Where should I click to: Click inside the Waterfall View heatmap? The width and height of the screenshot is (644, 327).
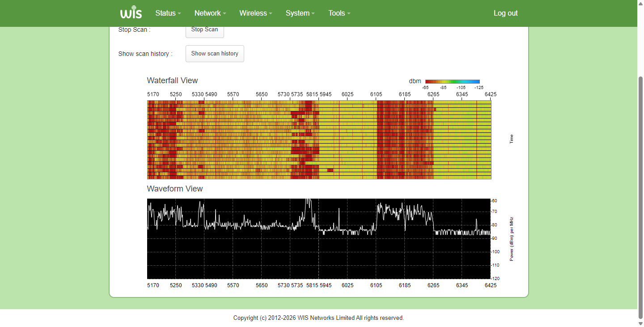[319, 140]
